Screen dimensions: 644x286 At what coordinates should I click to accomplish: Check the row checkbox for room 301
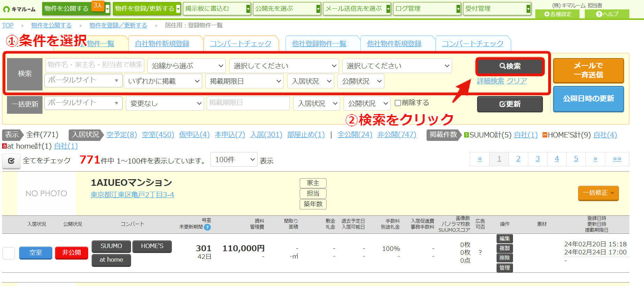coord(9,253)
